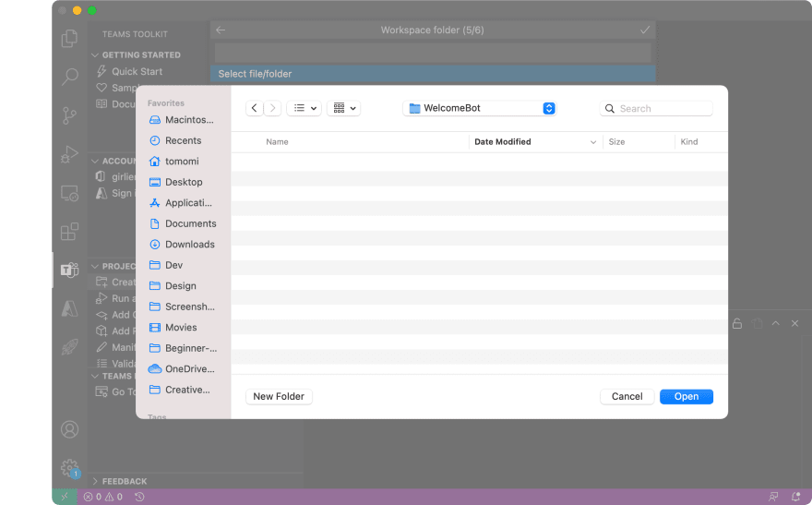Open the Manage gear icon
The height and width of the screenshot is (505, 812).
(x=69, y=468)
